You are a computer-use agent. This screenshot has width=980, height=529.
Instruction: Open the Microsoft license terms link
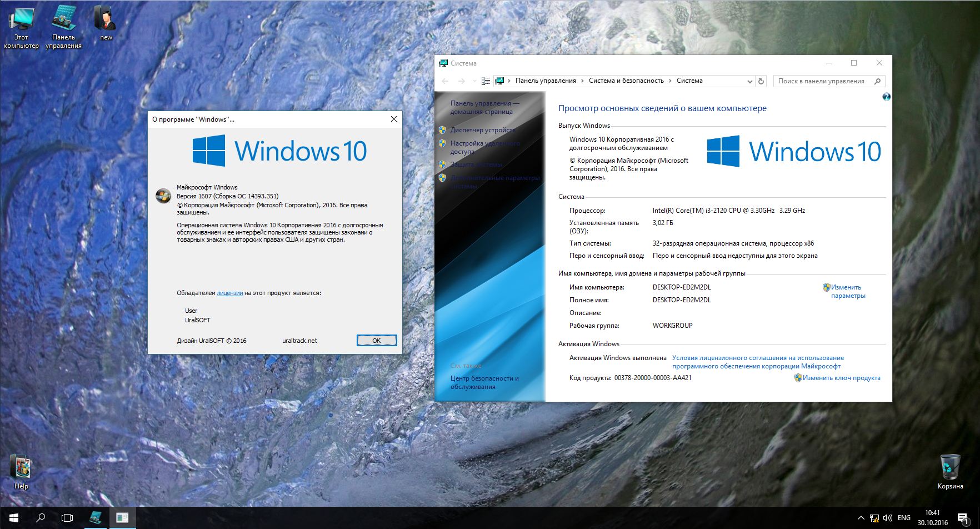pos(758,362)
